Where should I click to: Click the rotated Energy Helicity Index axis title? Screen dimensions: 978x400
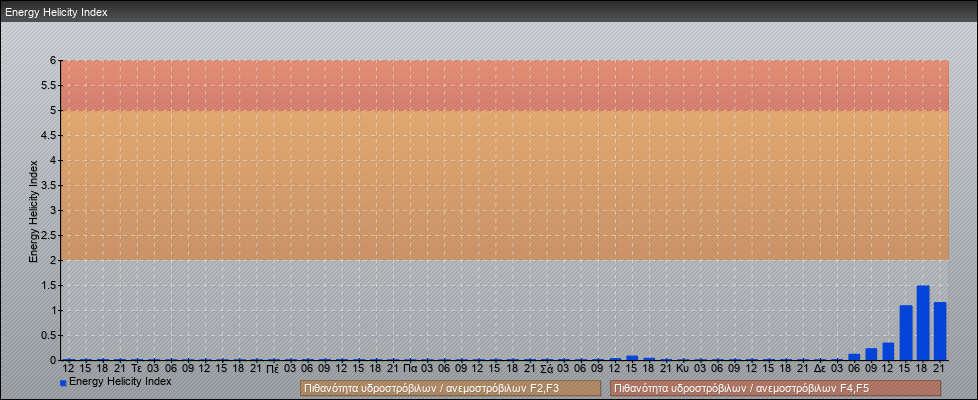(33, 210)
